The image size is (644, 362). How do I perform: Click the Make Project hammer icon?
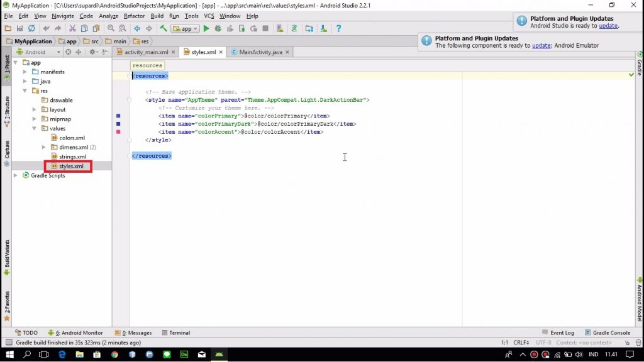(164, 28)
